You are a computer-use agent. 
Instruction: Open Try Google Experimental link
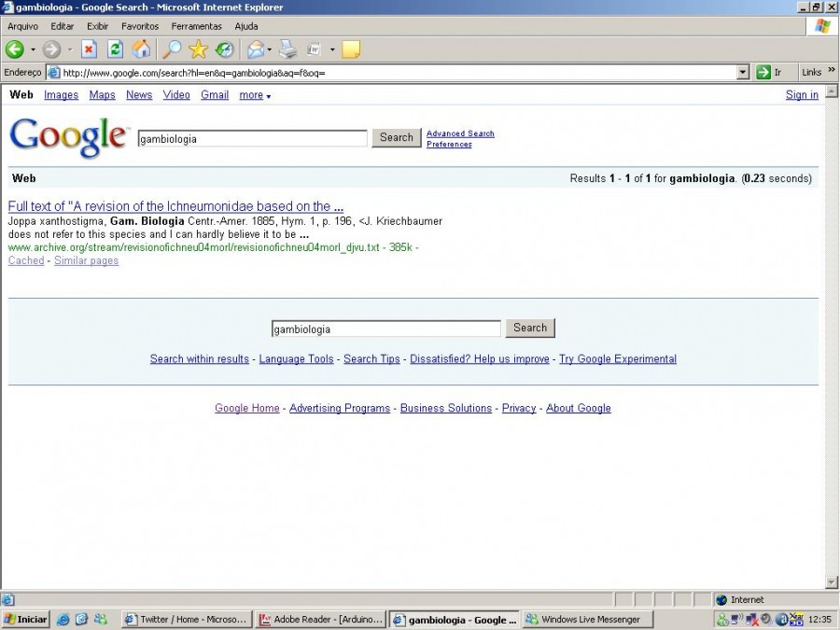coord(618,359)
